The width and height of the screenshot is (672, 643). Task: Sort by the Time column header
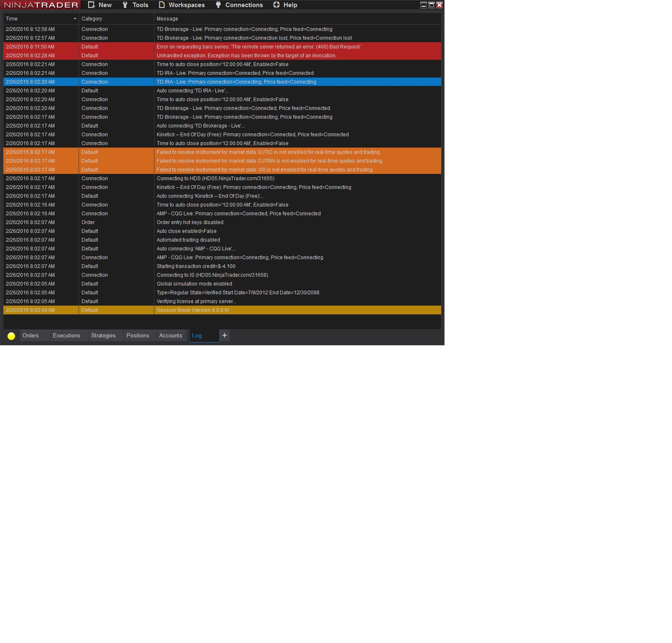(41, 19)
